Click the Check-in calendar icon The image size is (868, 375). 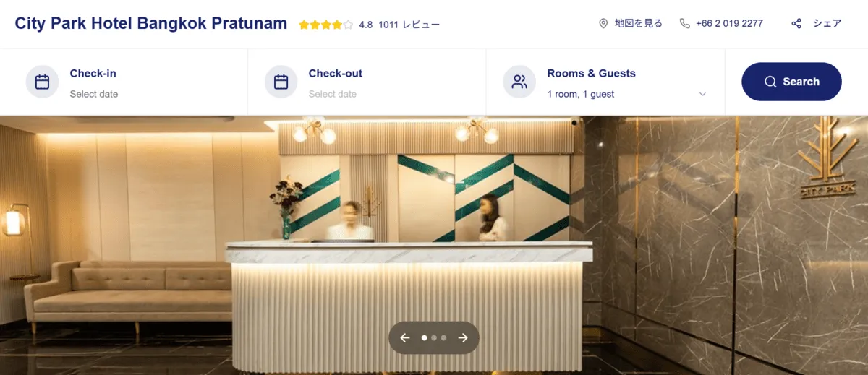[43, 82]
